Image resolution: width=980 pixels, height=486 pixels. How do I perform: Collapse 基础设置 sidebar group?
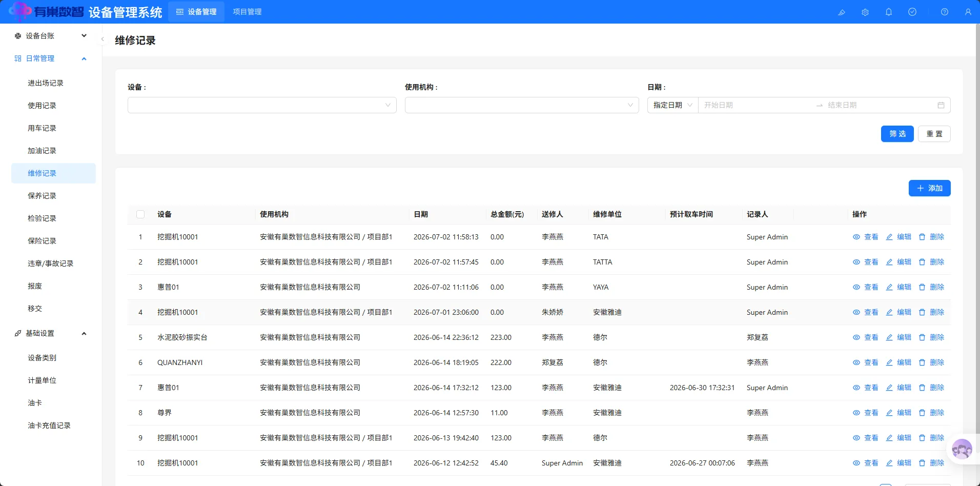coord(51,333)
